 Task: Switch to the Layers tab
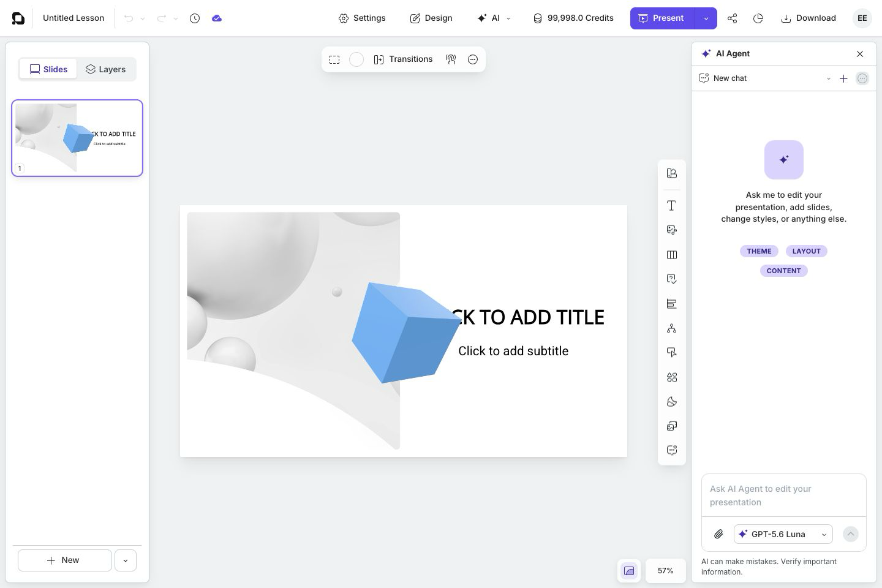pos(105,69)
